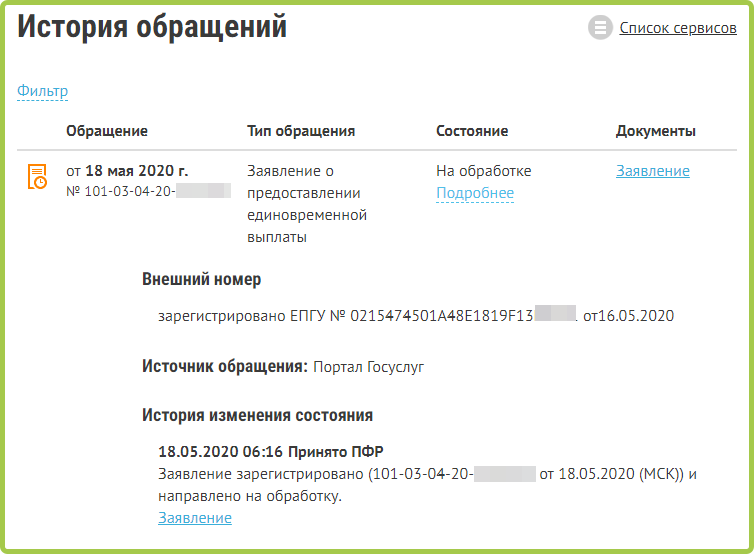Click the 'Документы' column header
The width and height of the screenshot is (754, 554).
coord(655,131)
